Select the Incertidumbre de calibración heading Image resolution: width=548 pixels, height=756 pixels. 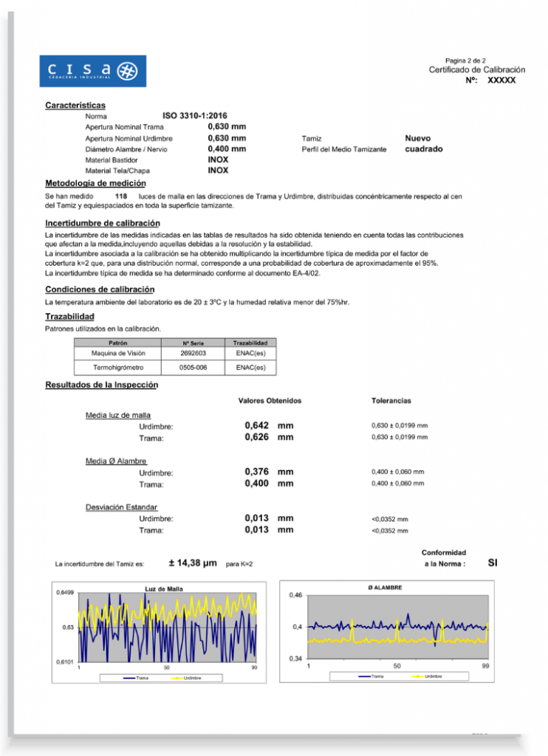(102, 223)
